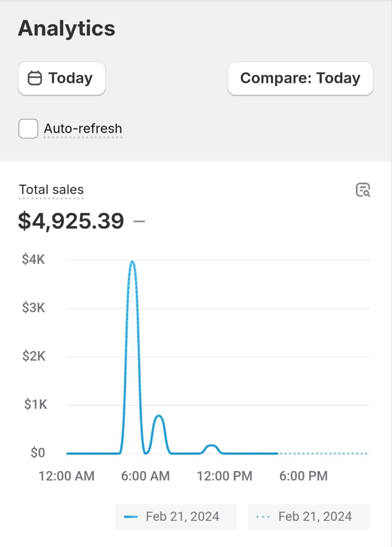The height and width of the screenshot is (547, 392).
Task: Click the dash change indicator beside $4,925.39
Action: point(139,221)
